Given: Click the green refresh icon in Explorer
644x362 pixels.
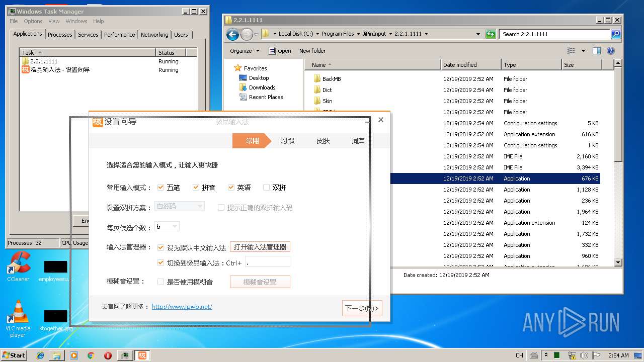Looking at the screenshot, I should click(491, 34).
